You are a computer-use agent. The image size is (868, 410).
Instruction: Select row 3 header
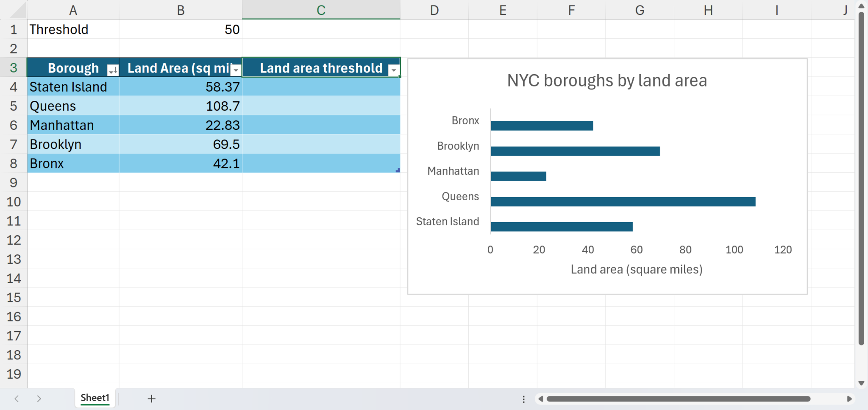click(x=14, y=68)
